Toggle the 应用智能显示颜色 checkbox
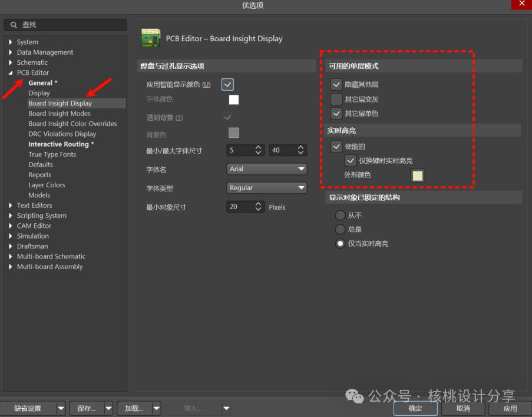This screenshot has height=417, width=532. (x=227, y=84)
